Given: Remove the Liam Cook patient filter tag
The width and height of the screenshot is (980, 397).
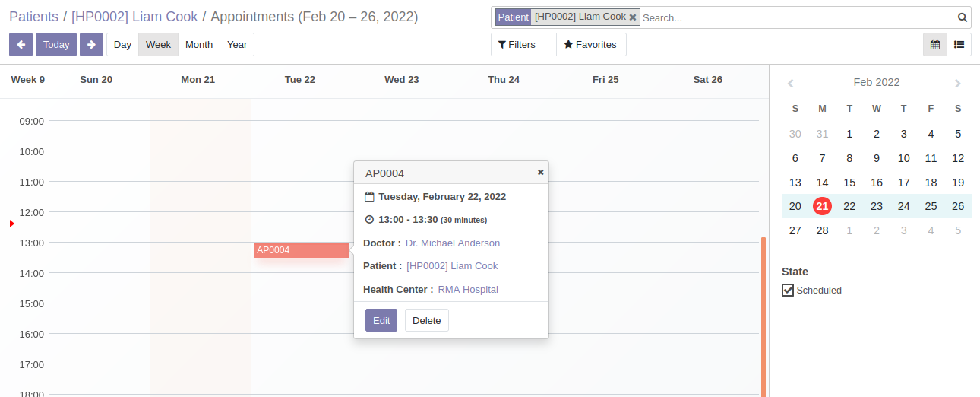Looking at the screenshot, I should 633,17.
